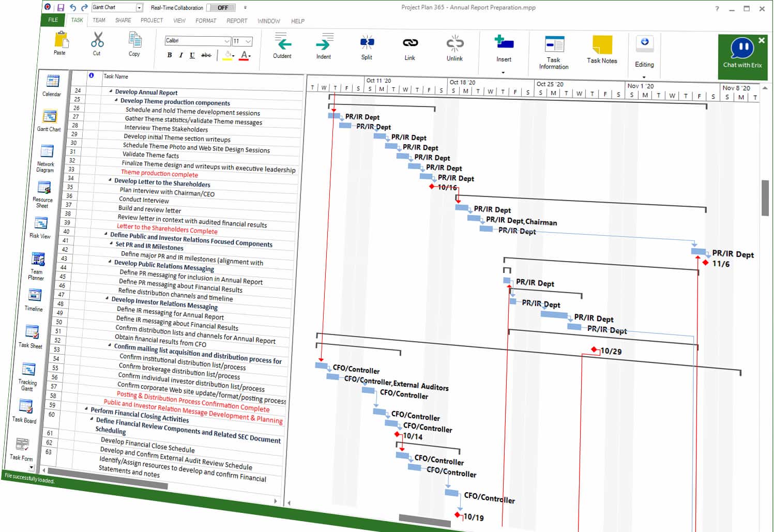Open the HELP tab
Screen dimensions: 774x532
[x=298, y=21]
